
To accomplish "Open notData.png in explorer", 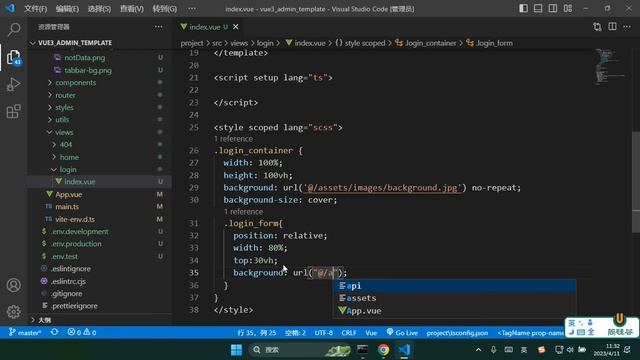I will (x=84, y=58).
